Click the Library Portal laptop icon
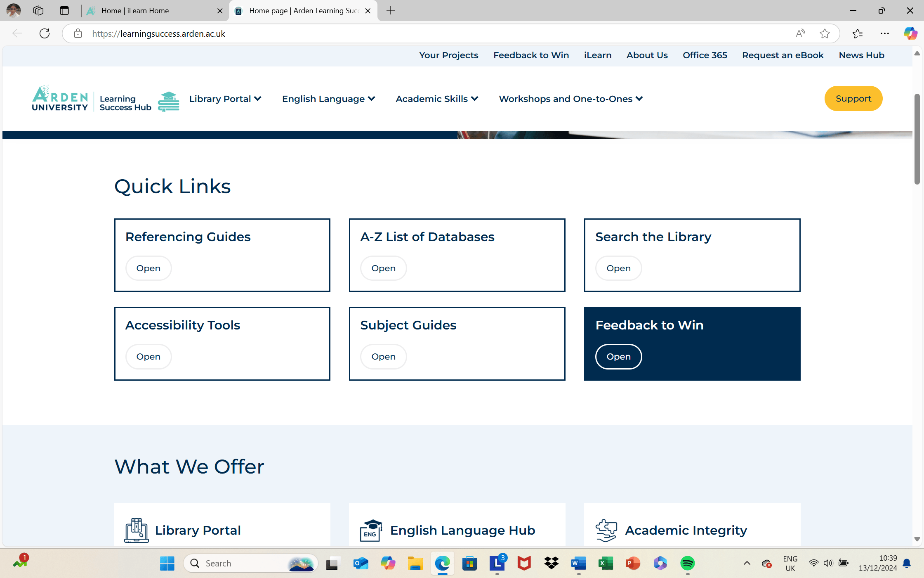The width and height of the screenshot is (924, 578). (137, 530)
